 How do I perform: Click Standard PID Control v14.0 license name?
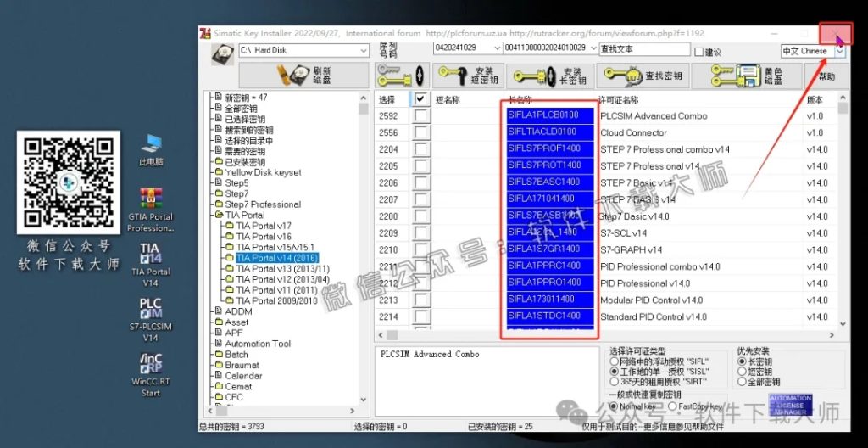point(654,316)
